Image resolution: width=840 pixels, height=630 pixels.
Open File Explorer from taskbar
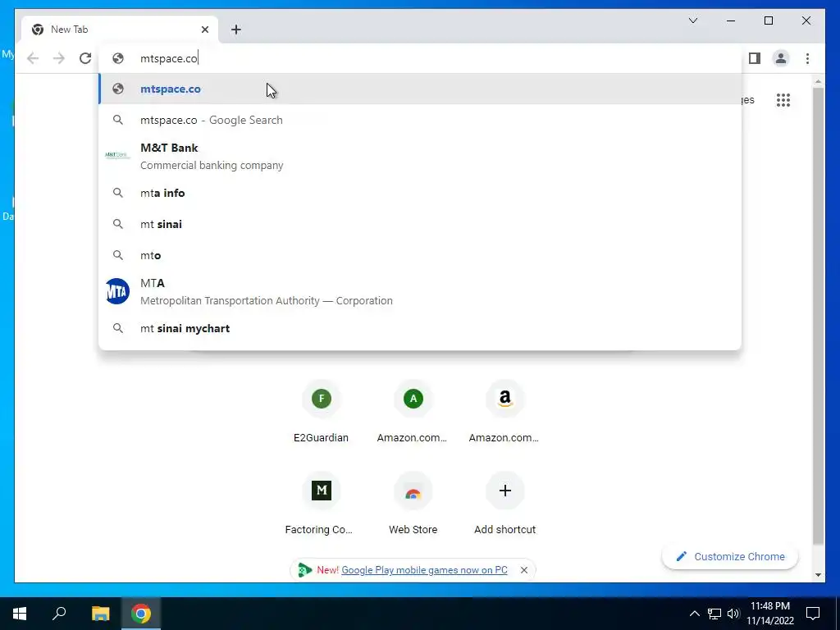(100, 614)
